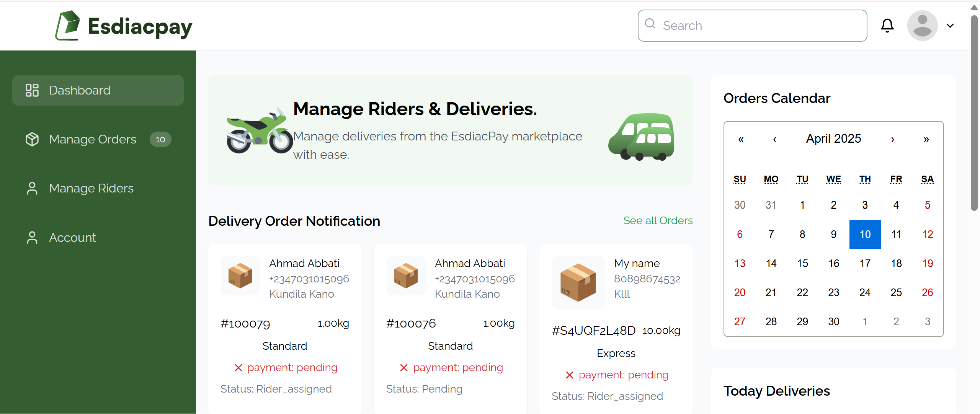
Task: Click scrollbar up arrow
Action: [x=974, y=7]
